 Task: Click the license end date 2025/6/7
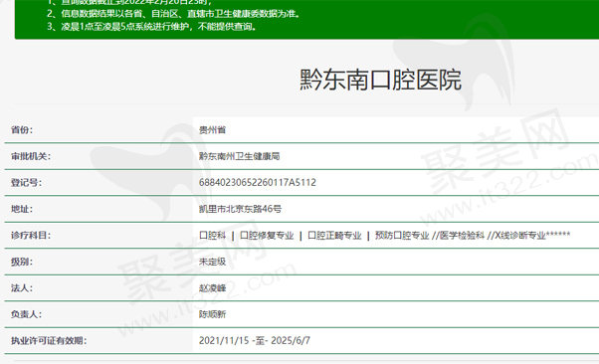[x=291, y=340]
